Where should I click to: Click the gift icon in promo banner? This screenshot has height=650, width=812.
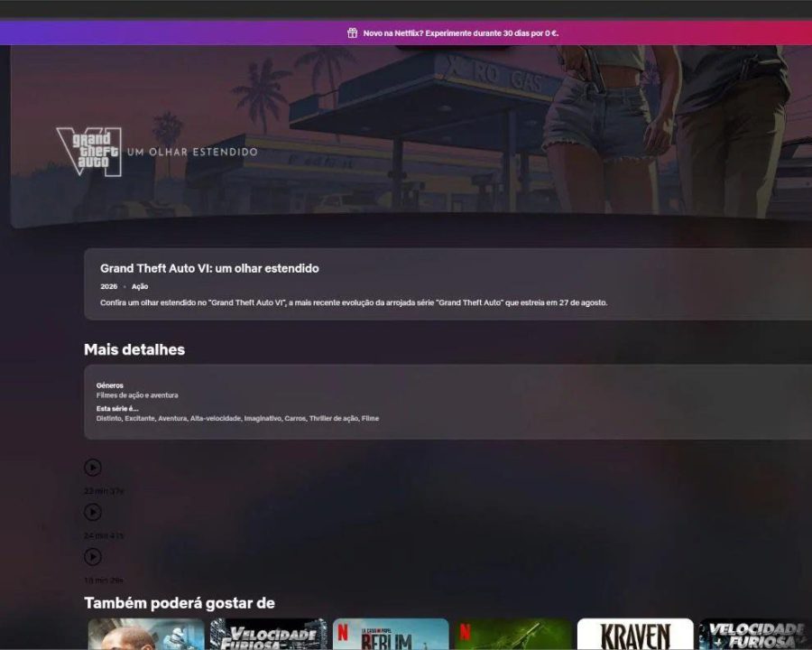[x=352, y=33]
